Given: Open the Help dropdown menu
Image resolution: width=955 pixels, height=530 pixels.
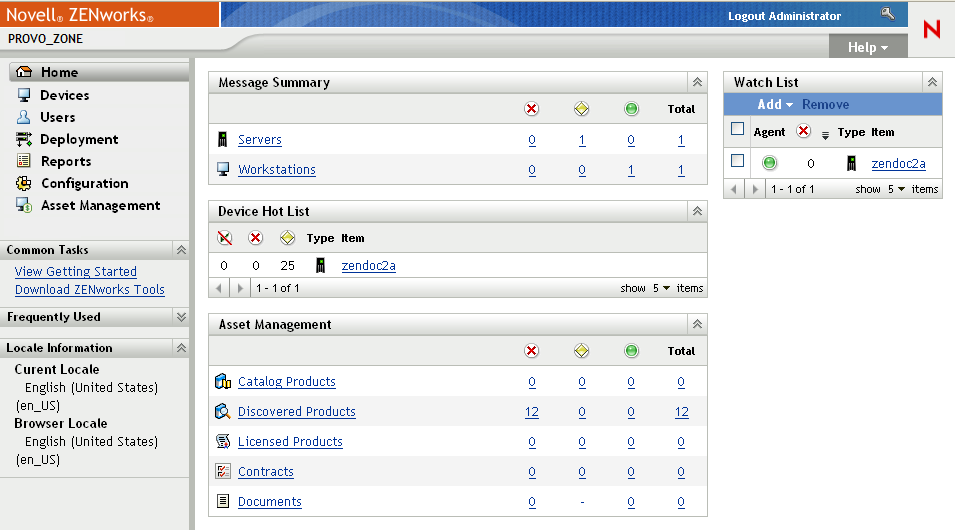Looking at the screenshot, I should click(868, 47).
